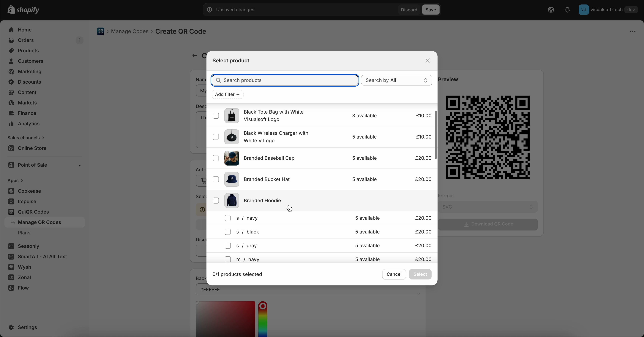This screenshot has width=644, height=337.
Task: Select Marketing in sidebar
Action: [30, 71]
